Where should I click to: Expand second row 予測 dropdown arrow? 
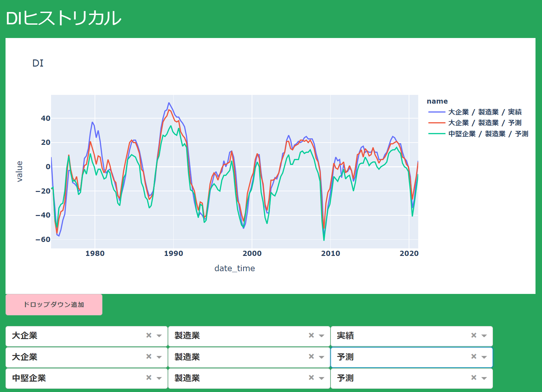484,357
